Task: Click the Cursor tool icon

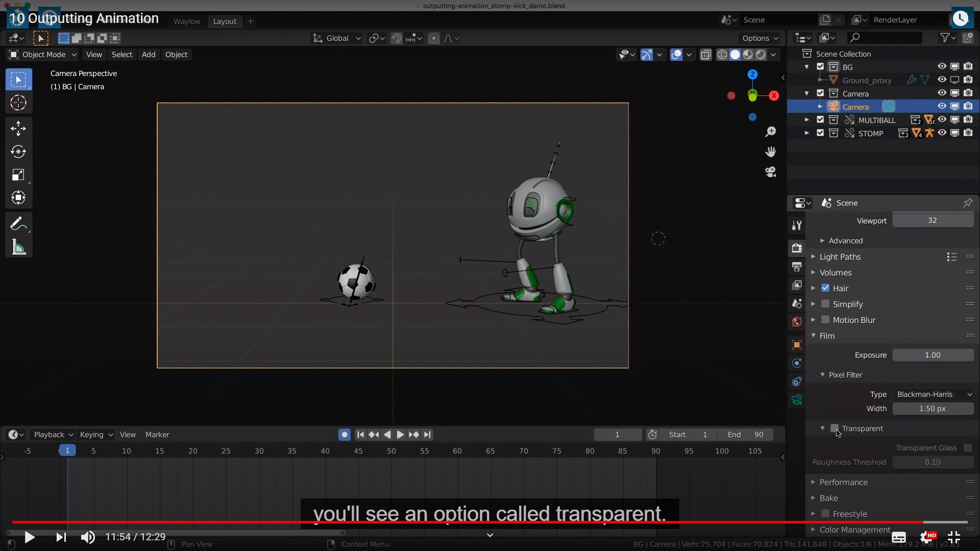Action: 18,103
